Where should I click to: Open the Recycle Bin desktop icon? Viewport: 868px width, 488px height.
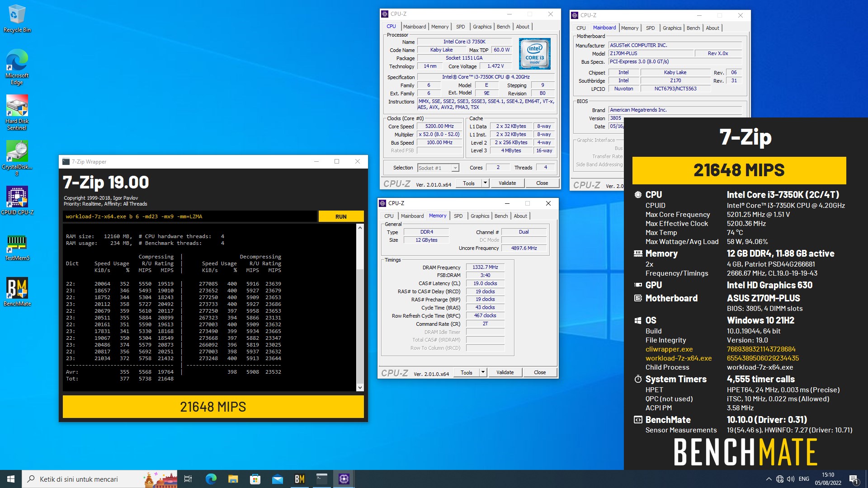click(x=17, y=19)
